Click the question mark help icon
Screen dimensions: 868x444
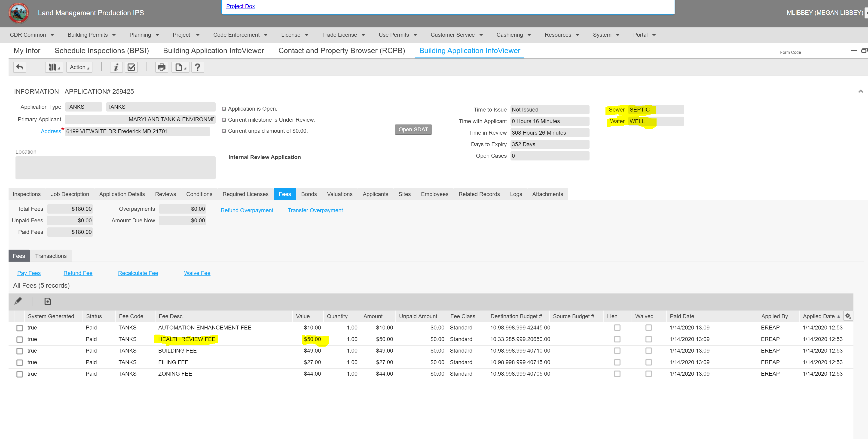click(x=198, y=67)
